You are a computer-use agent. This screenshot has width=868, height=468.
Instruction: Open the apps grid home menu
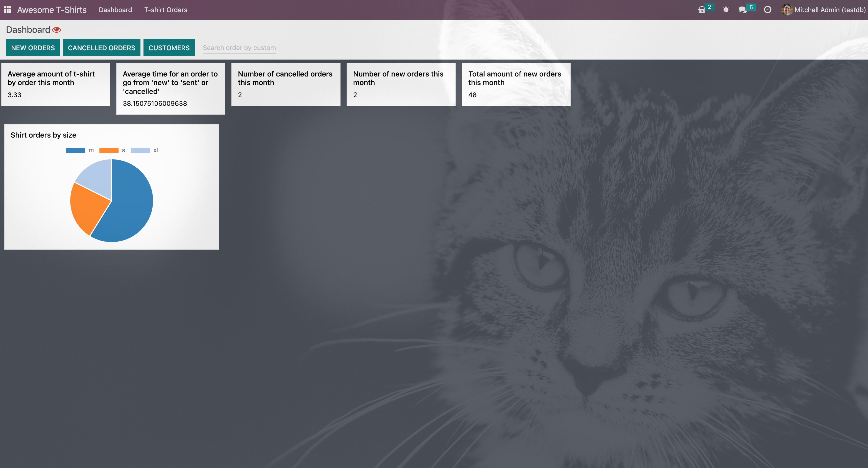pos(7,10)
